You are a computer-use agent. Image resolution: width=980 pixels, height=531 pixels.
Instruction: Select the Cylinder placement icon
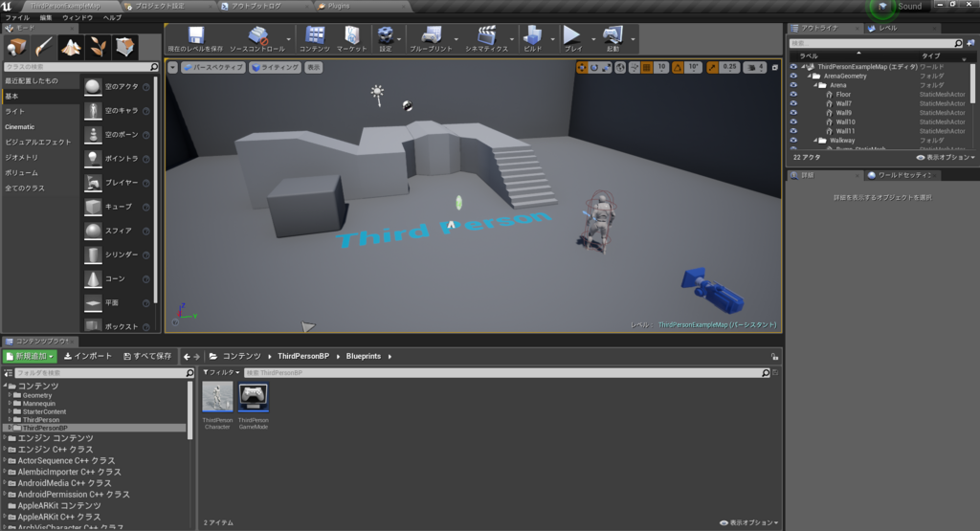click(x=93, y=254)
